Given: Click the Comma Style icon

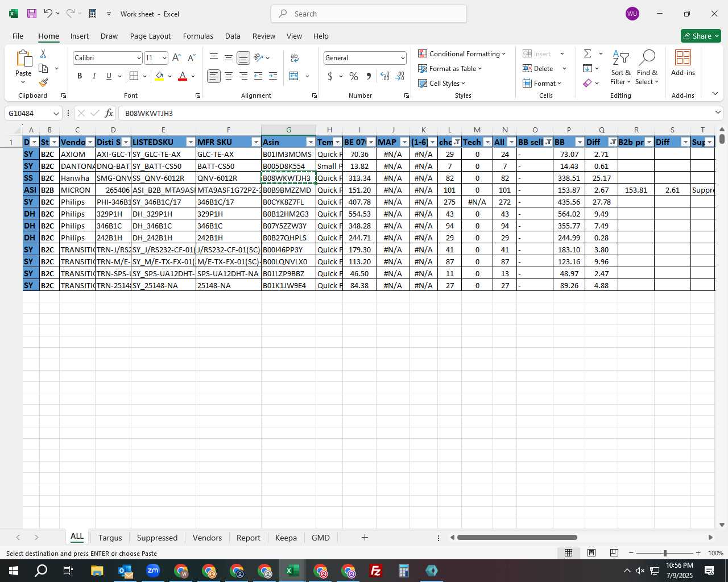Looking at the screenshot, I should point(369,76).
